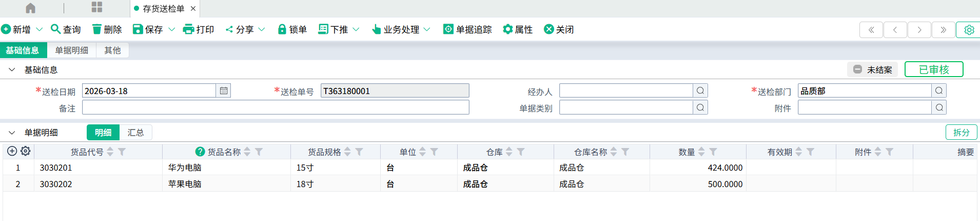This screenshot has height=221, width=980.
Task: Click the 打印 print button
Action: (x=199, y=29)
